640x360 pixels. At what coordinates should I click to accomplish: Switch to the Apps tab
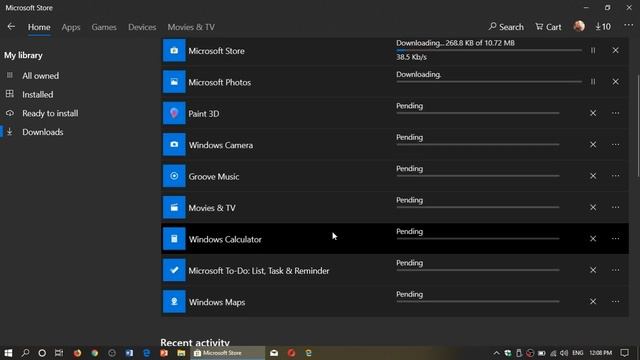[71, 27]
